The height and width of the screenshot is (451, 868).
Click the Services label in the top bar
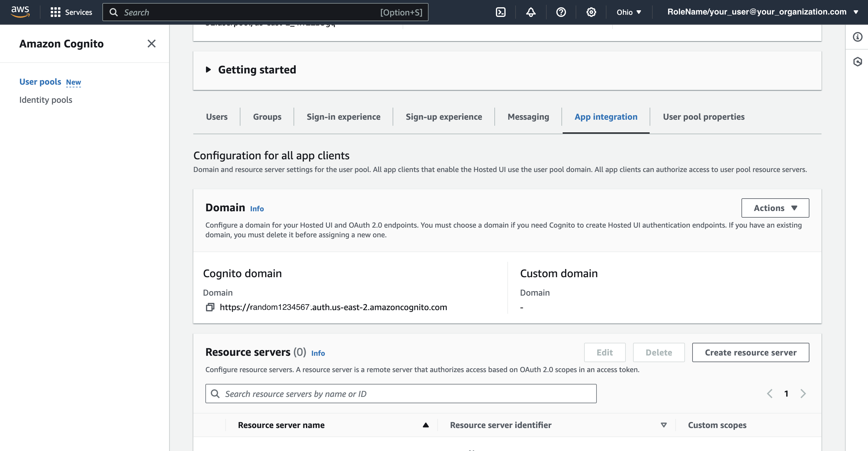pyautogui.click(x=78, y=12)
